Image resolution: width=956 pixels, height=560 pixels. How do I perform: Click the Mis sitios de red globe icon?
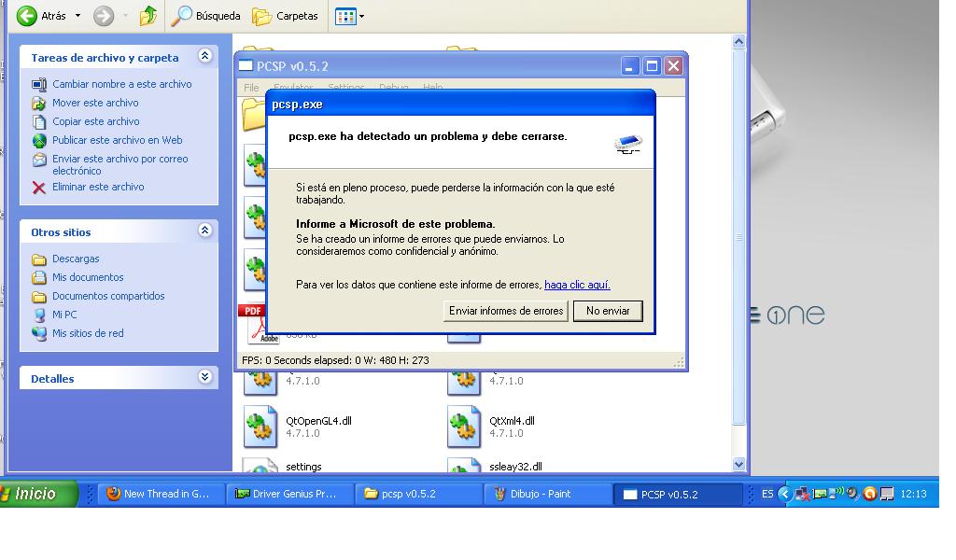click(x=39, y=334)
